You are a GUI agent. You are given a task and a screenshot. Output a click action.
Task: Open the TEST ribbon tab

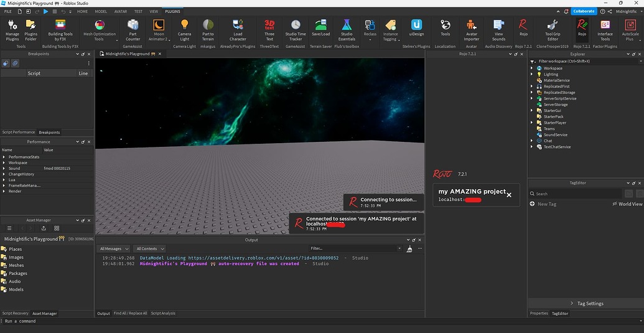pos(138,11)
